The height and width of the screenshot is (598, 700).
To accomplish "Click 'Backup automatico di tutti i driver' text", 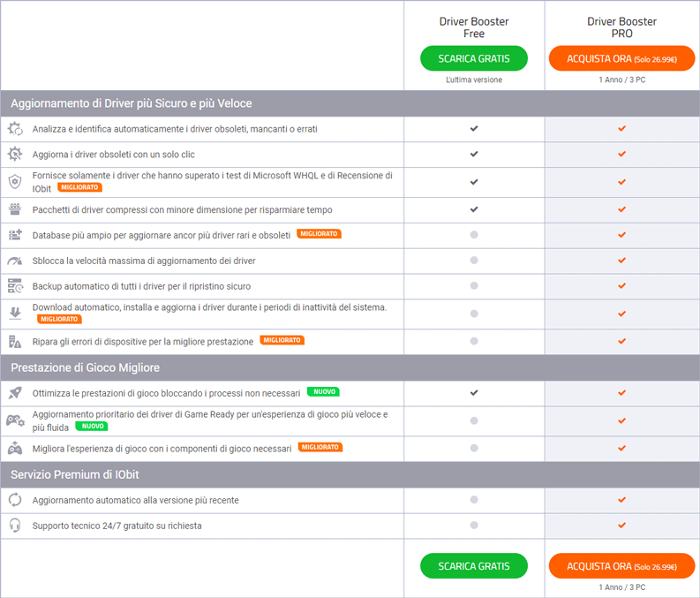I will [141, 286].
